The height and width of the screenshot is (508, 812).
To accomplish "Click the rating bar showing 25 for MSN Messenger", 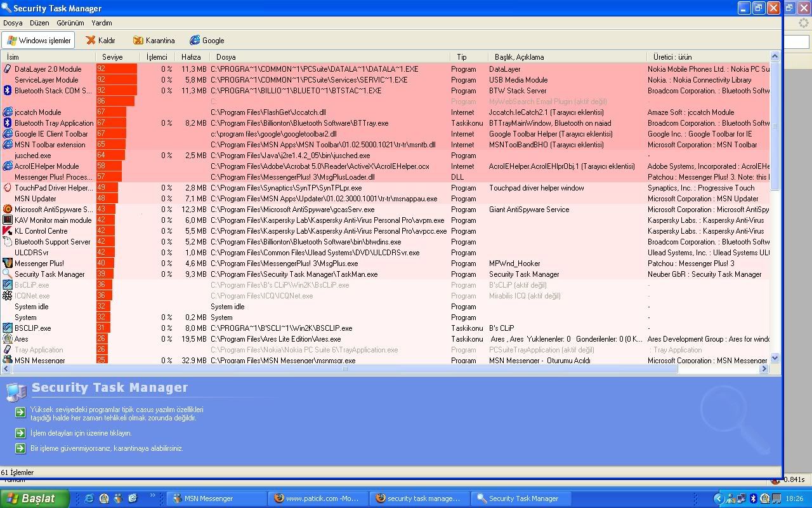I will (102, 360).
